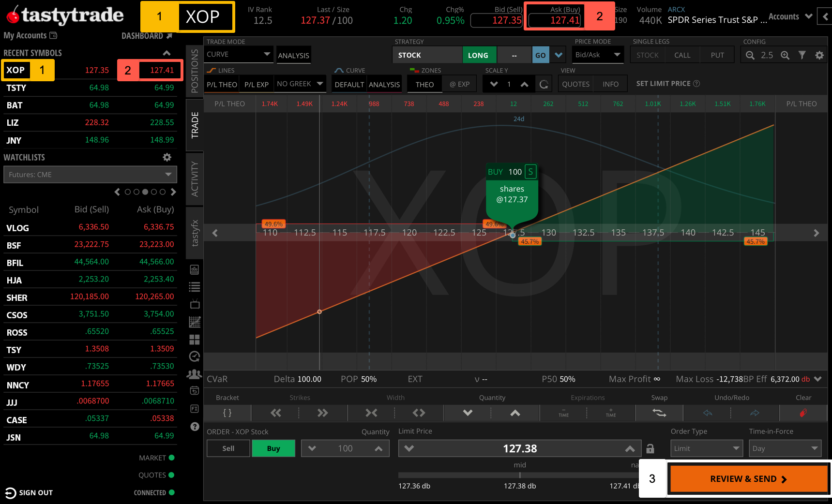Open the grid layout icon in the sidebar

coord(194,340)
